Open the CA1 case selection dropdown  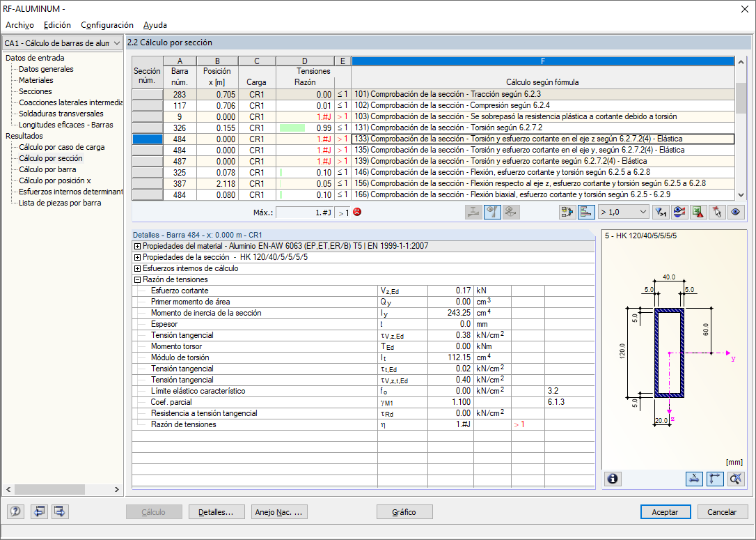(x=62, y=43)
